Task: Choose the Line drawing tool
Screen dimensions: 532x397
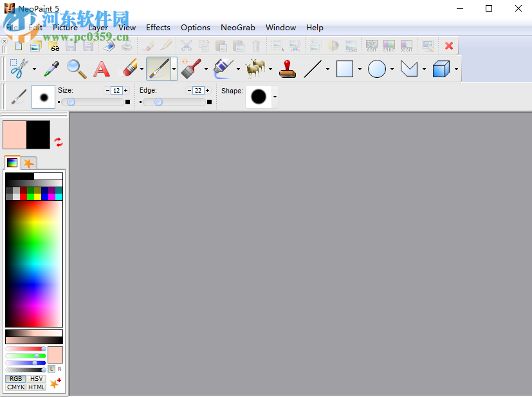Action: coord(313,69)
